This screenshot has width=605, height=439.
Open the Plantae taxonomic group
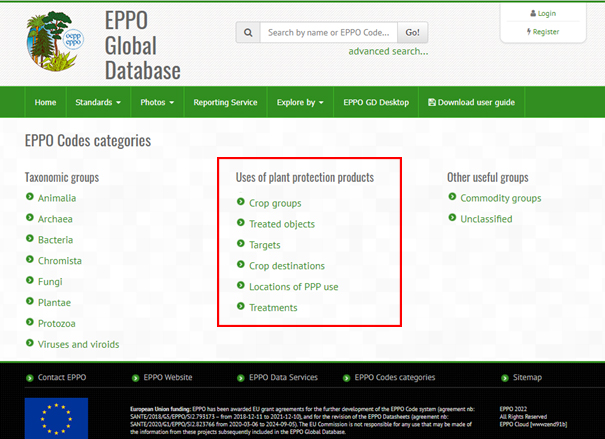coord(54,302)
